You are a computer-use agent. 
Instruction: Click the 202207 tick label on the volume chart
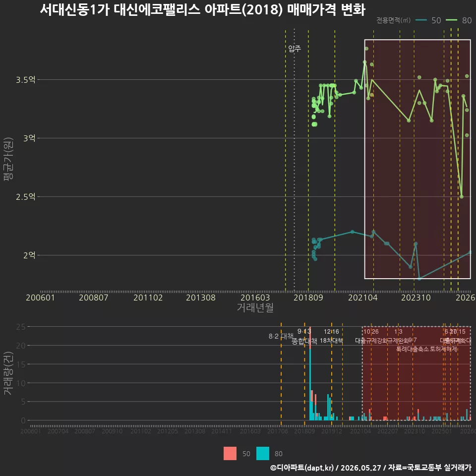[x=388, y=431]
